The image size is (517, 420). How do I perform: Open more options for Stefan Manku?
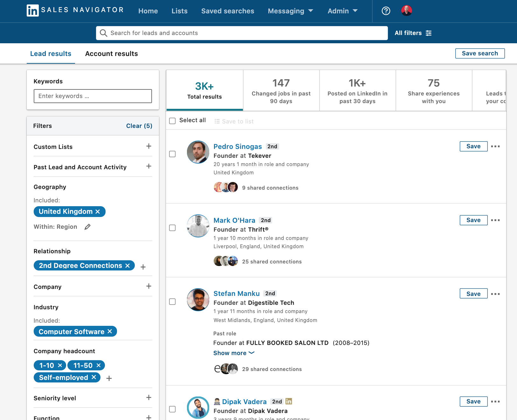click(495, 294)
